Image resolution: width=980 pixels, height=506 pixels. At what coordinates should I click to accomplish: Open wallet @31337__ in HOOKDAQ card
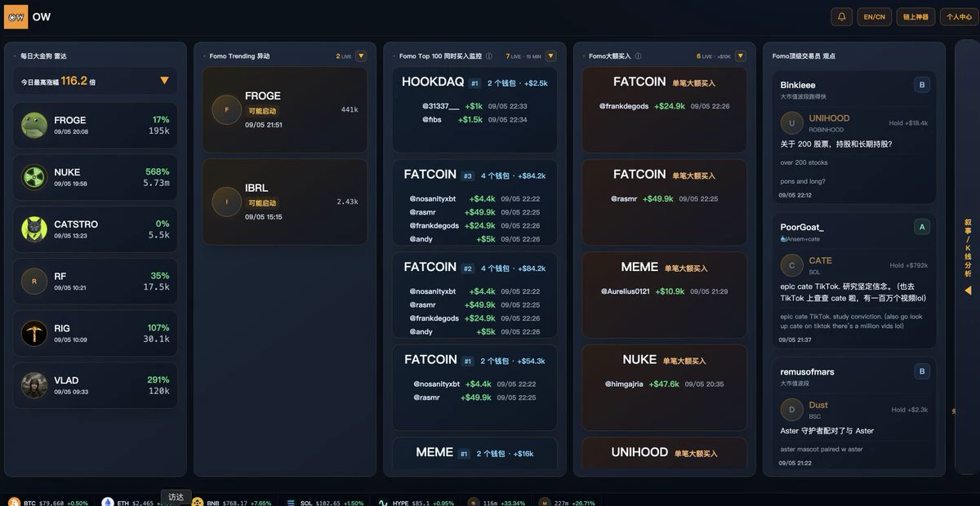pos(441,106)
